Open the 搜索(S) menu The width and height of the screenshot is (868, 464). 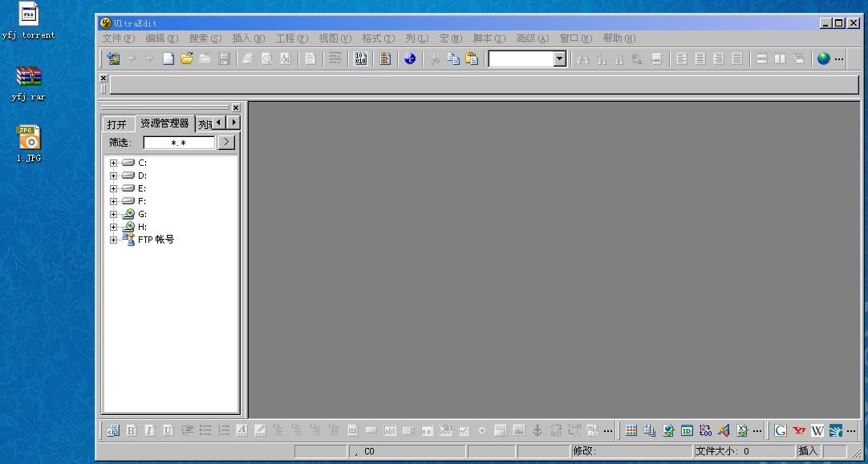[205, 38]
